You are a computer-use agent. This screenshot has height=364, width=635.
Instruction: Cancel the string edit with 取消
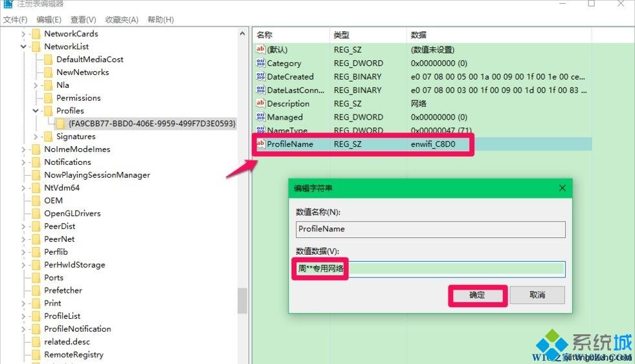[537, 295]
